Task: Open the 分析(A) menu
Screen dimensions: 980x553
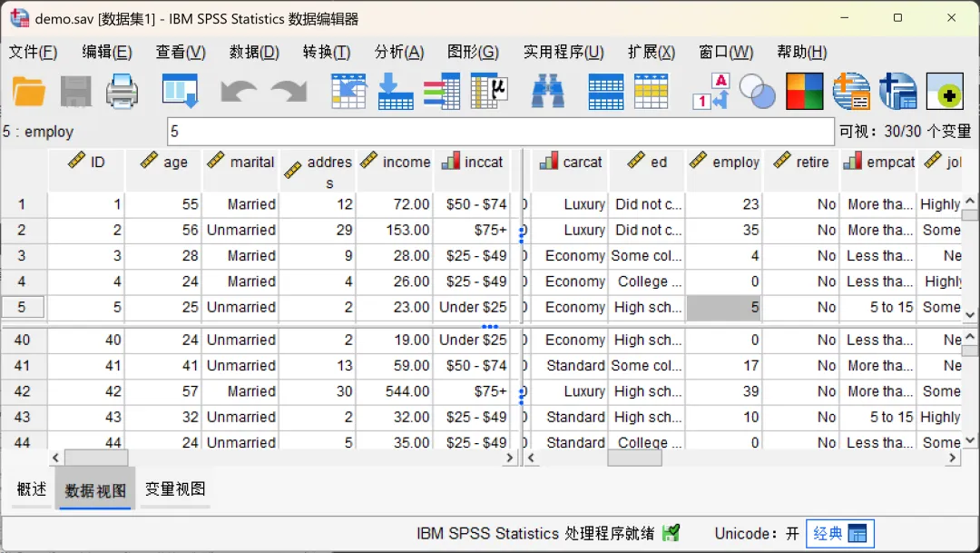Action: click(399, 52)
